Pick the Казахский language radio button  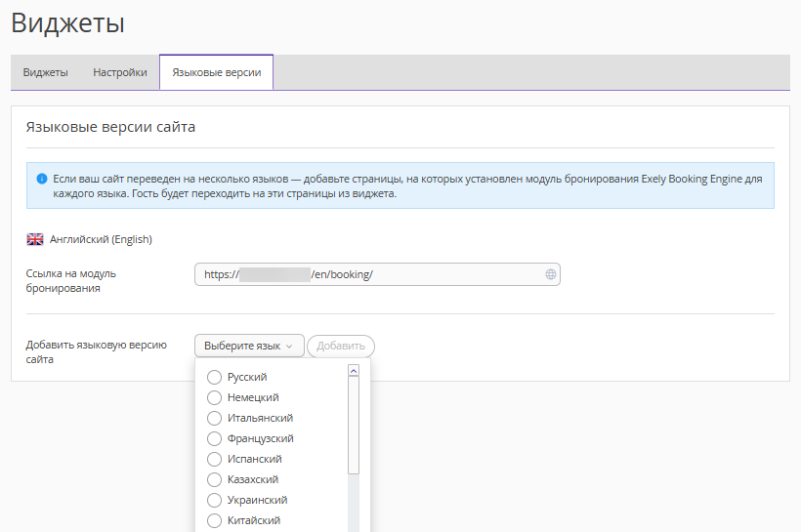[x=214, y=479]
